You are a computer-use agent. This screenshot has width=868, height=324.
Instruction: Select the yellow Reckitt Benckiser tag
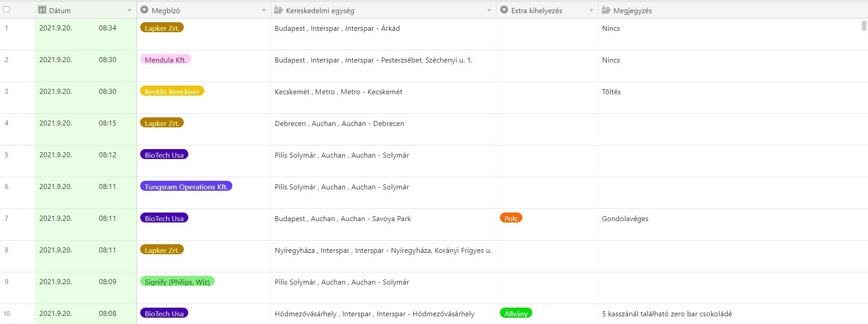[172, 91]
